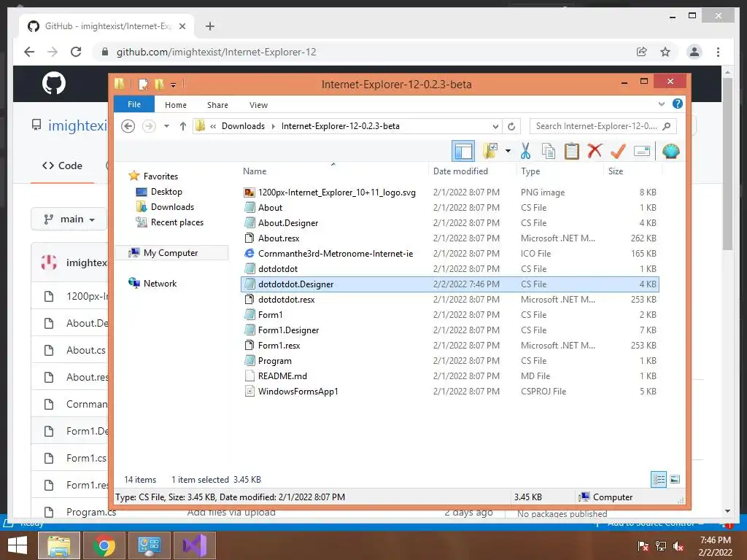Go forward in the Explorer window
The width and height of the screenshot is (747, 560).
tap(149, 126)
